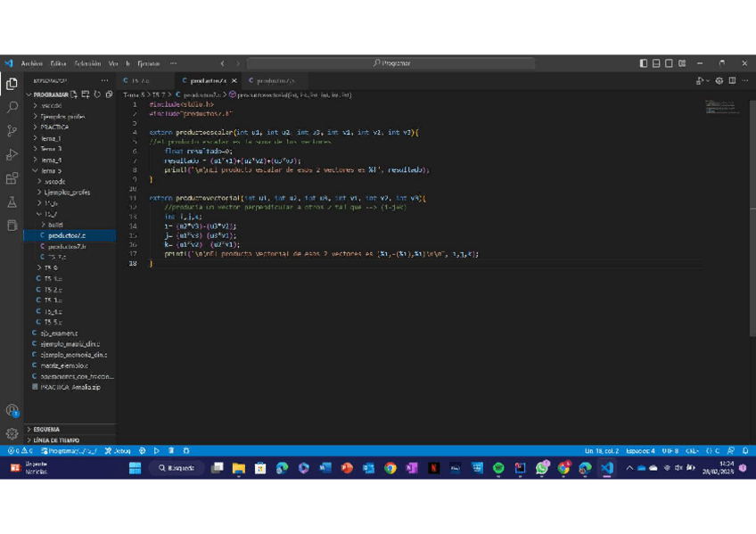Open the Search view in activity bar

coord(12,107)
